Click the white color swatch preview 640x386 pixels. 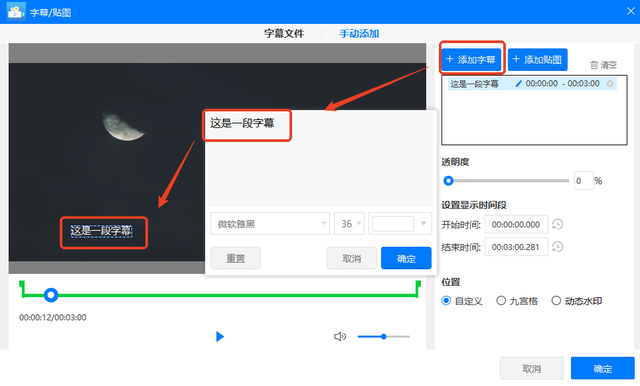[393, 224]
